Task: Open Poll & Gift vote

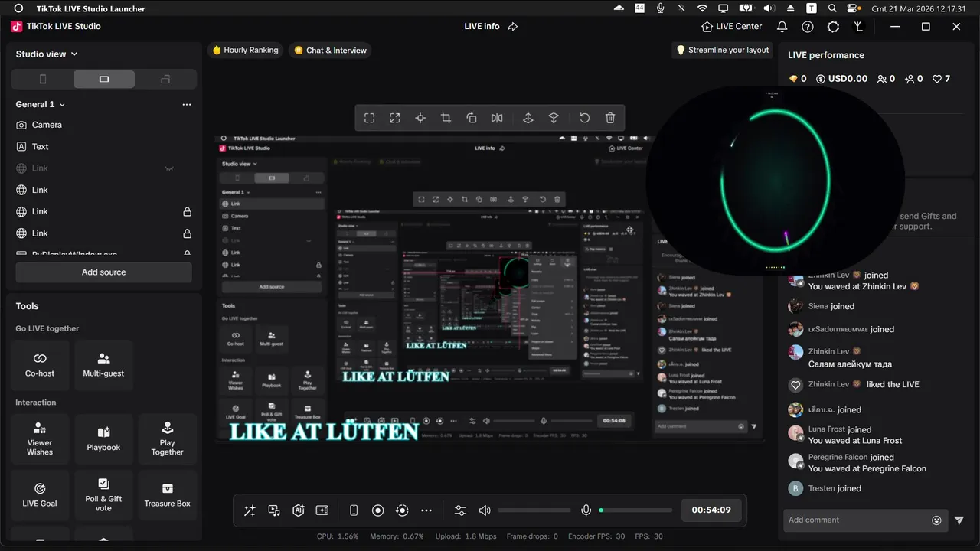Action: 103,495
